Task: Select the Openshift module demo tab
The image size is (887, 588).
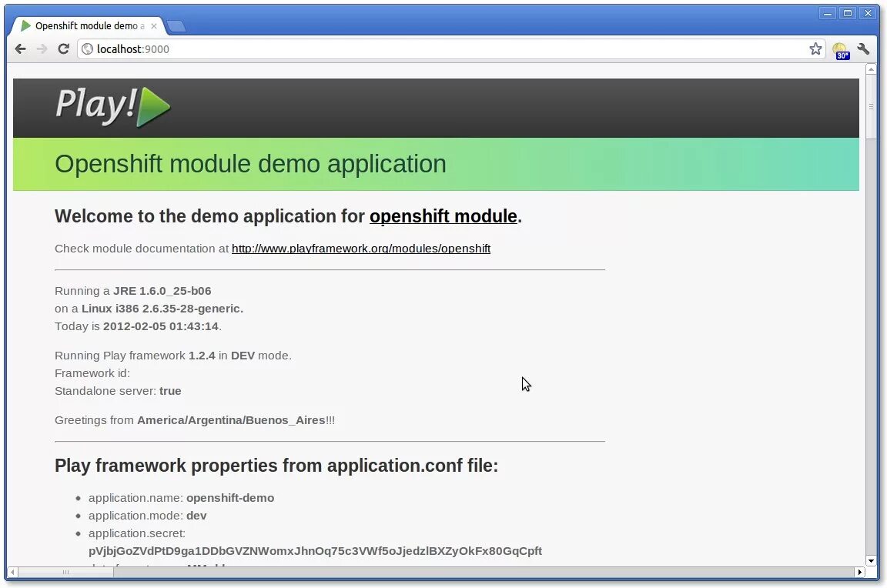Action: (89, 26)
